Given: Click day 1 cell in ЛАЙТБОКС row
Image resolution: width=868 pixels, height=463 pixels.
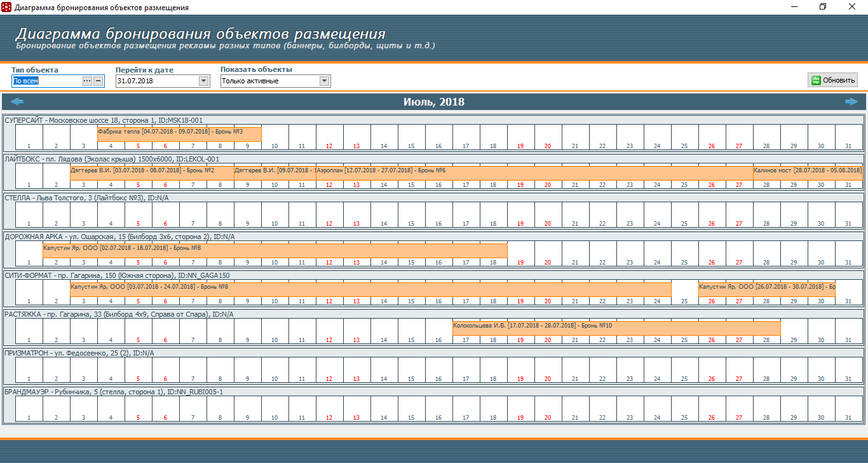Looking at the screenshot, I should [29, 176].
